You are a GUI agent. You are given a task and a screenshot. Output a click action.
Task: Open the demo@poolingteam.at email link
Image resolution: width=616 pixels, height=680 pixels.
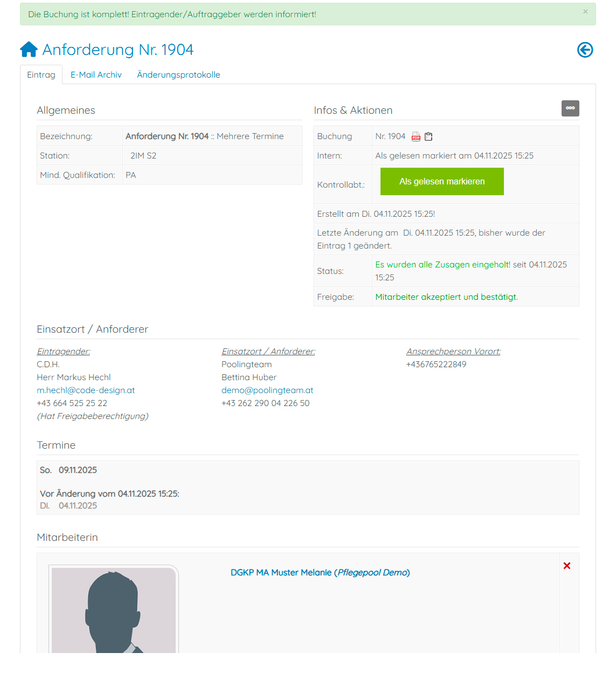(267, 390)
